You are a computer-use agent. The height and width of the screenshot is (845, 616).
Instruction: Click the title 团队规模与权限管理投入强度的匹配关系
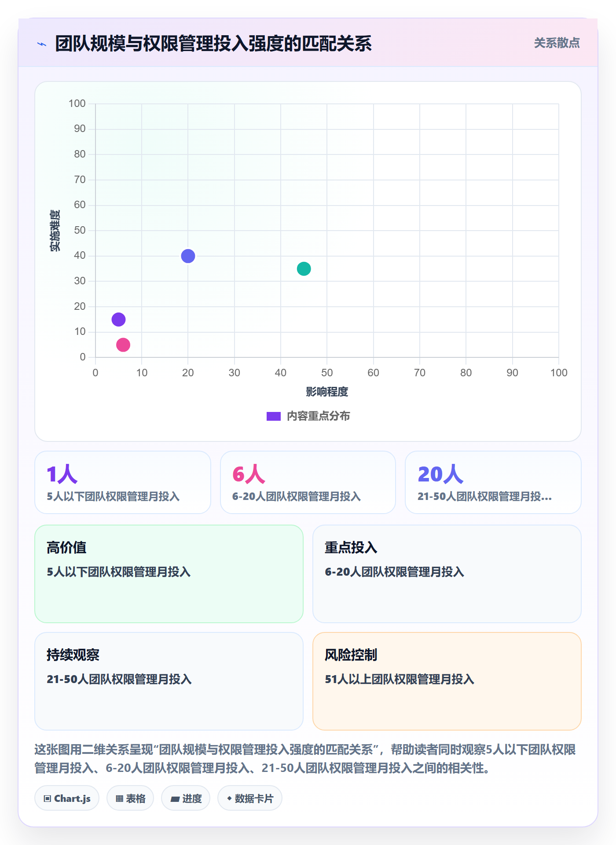(213, 44)
